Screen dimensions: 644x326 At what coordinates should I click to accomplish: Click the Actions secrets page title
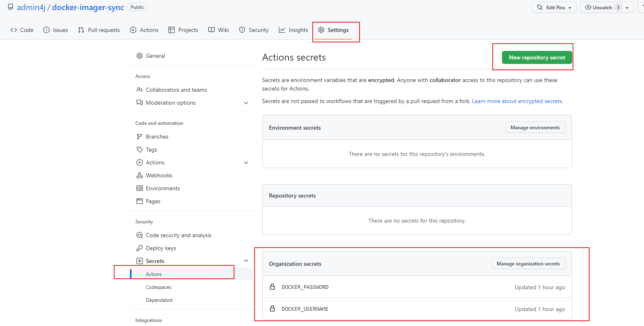pyautogui.click(x=294, y=57)
